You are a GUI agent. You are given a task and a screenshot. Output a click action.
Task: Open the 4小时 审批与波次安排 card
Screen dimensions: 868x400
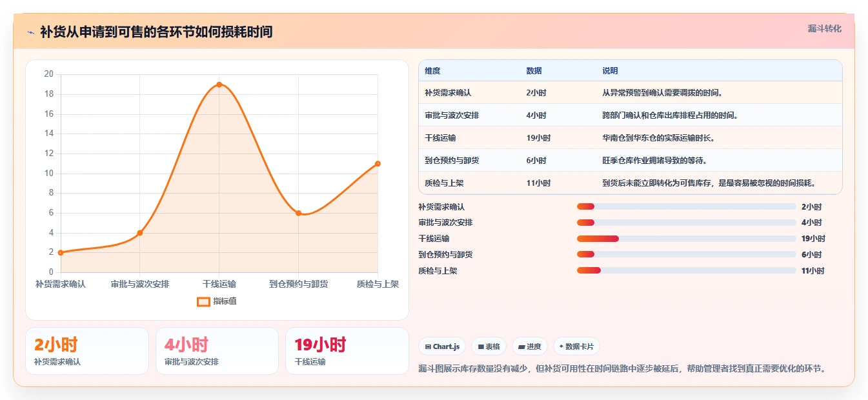[x=217, y=351]
